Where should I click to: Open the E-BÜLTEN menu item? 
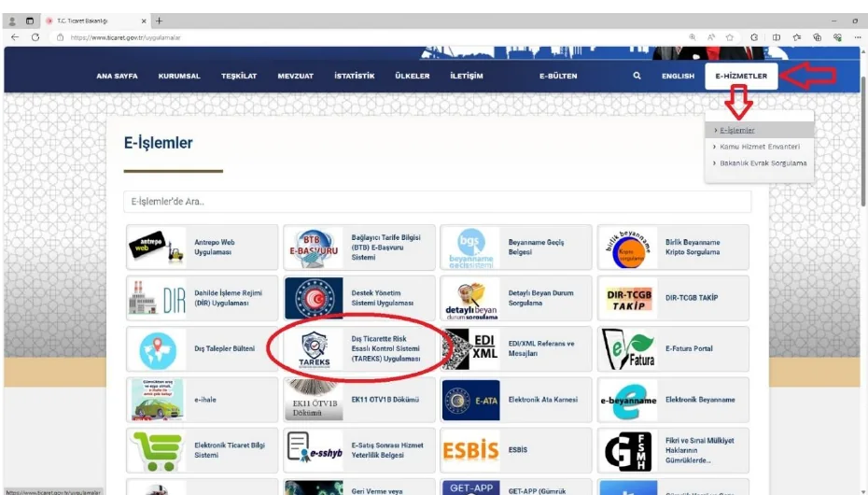pyautogui.click(x=558, y=76)
